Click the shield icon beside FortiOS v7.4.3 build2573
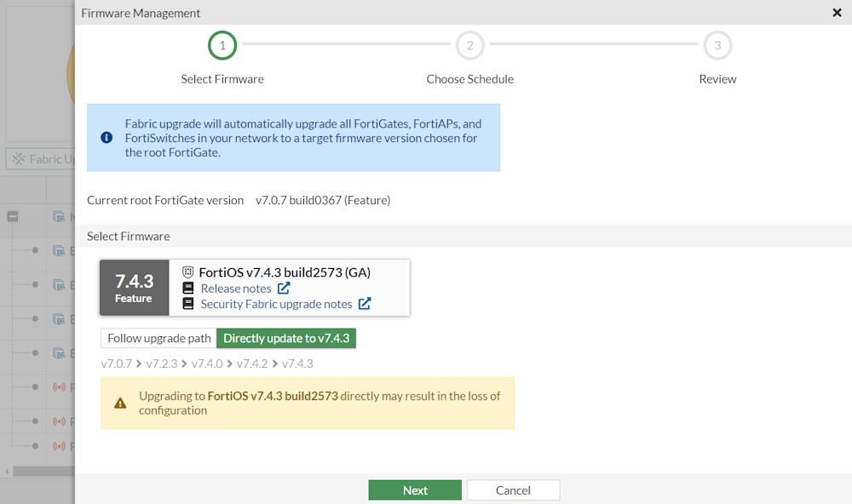The width and height of the screenshot is (852, 504). 187,272
